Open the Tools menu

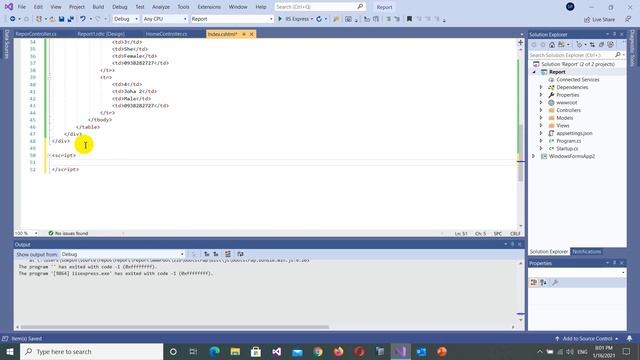pos(183,7)
